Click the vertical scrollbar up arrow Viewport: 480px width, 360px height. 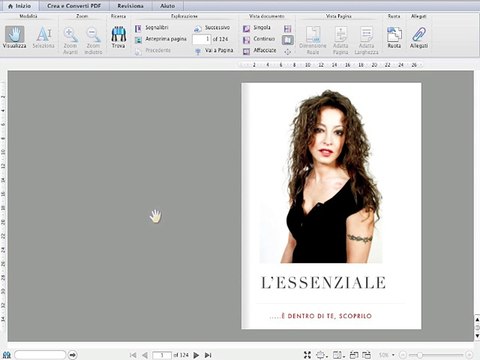477,319
